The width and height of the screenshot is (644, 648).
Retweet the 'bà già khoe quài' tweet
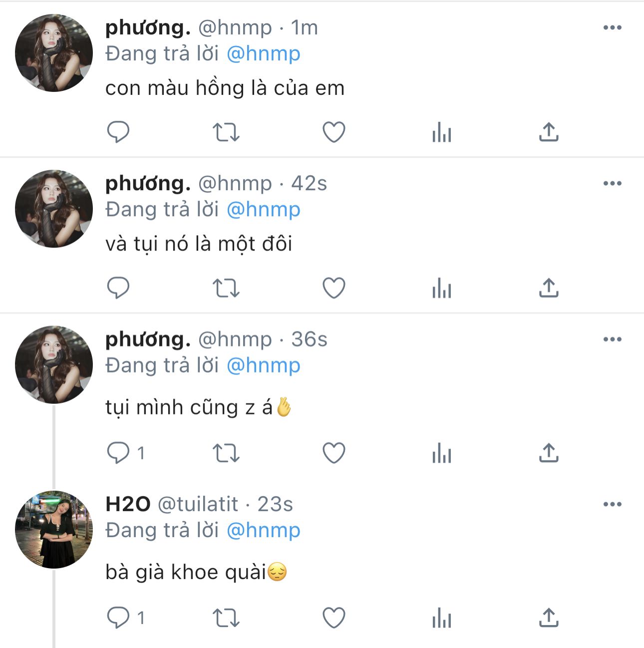click(x=226, y=618)
